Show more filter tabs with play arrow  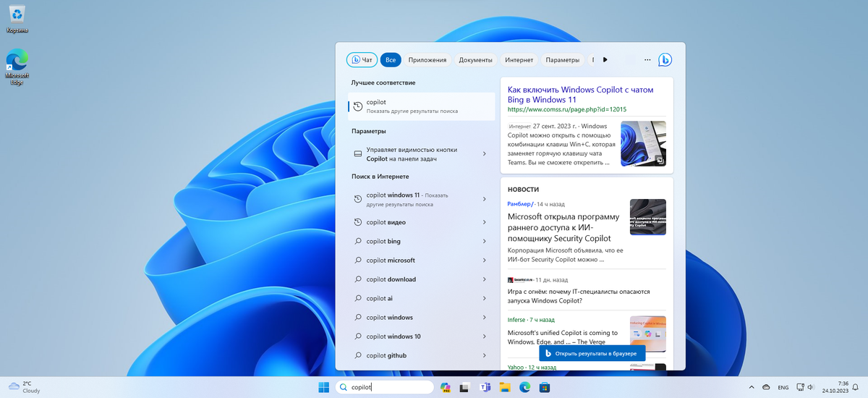(x=605, y=60)
